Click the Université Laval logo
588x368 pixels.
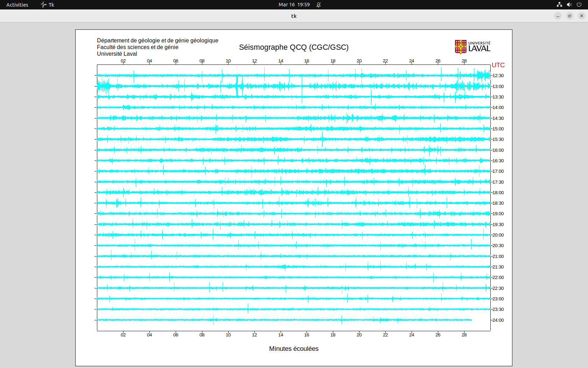click(472, 47)
